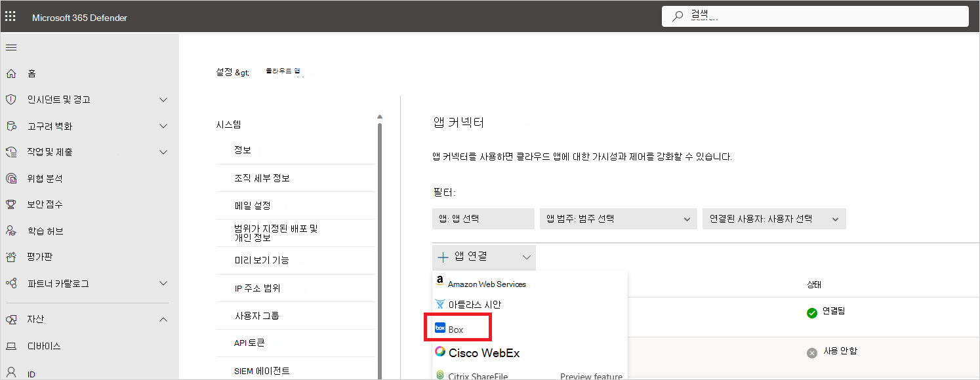
Task: Click the highlighted Box connector icon
Action: (439, 328)
